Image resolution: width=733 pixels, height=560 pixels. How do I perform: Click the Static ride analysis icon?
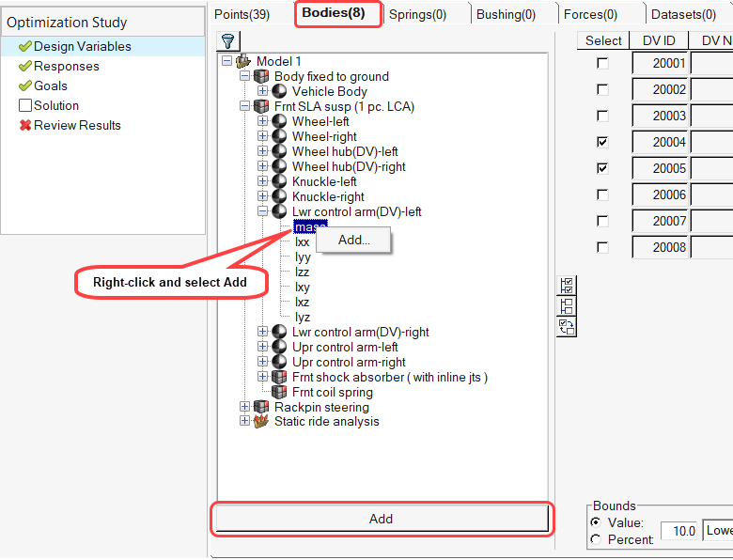pyautogui.click(x=261, y=422)
